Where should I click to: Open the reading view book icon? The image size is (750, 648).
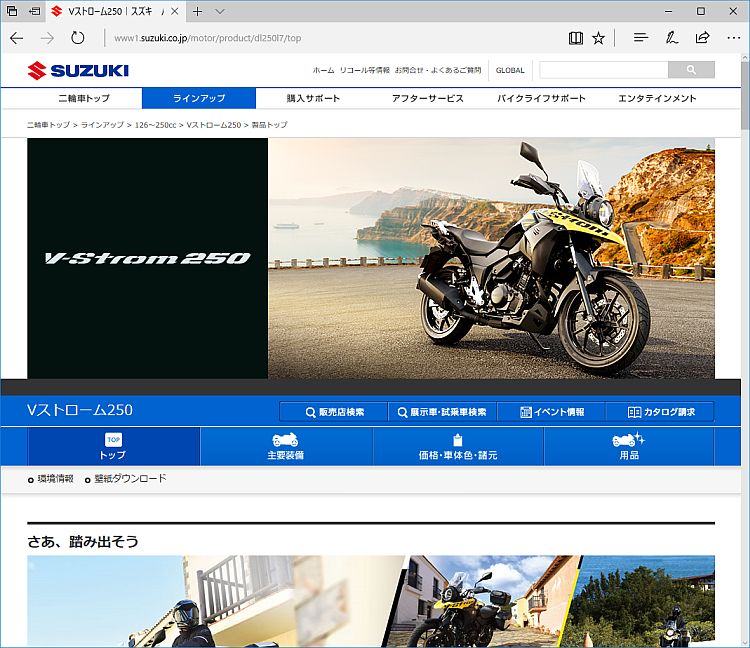coord(576,38)
